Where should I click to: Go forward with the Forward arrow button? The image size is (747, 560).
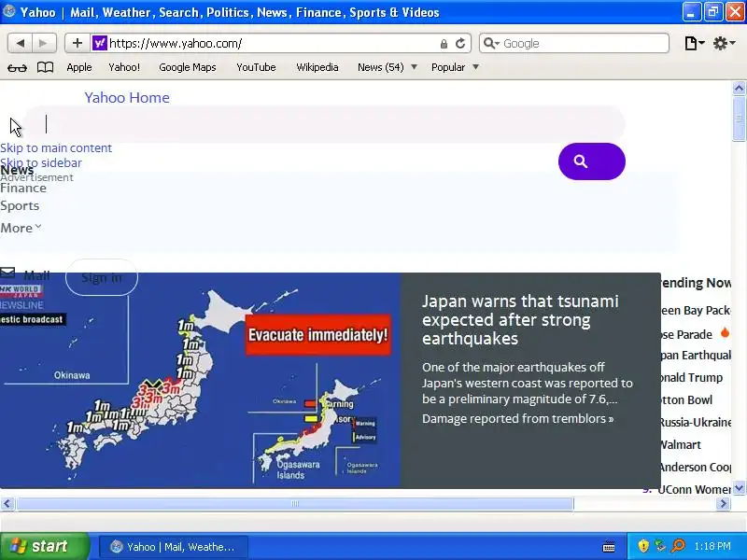44,43
